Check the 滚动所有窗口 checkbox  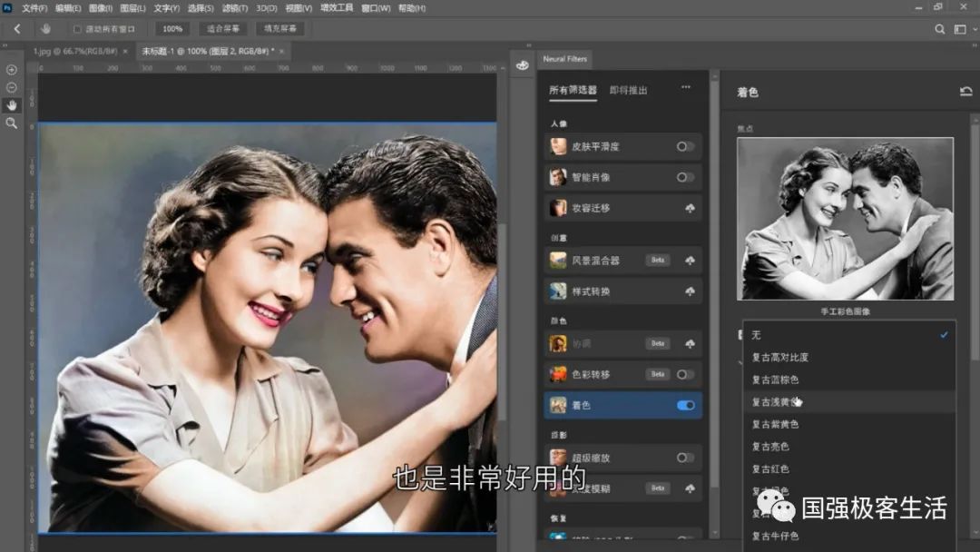pyautogui.click(x=77, y=29)
